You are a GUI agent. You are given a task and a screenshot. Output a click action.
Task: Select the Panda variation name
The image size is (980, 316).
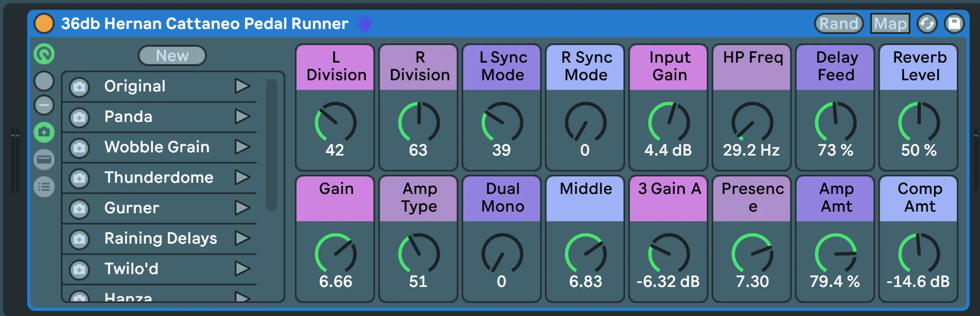point(128,116)
